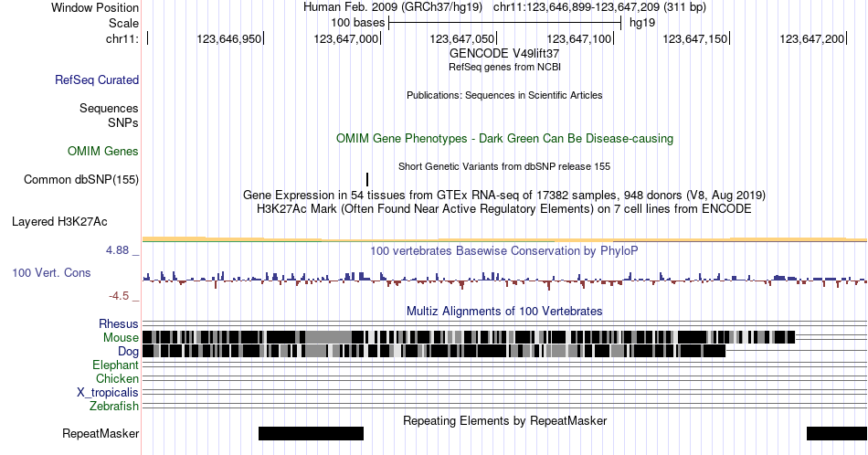This screenshot has width=868, height=455.
Task: Click the PhyloP Basewise Conservation track title
Action: point(504,250)
